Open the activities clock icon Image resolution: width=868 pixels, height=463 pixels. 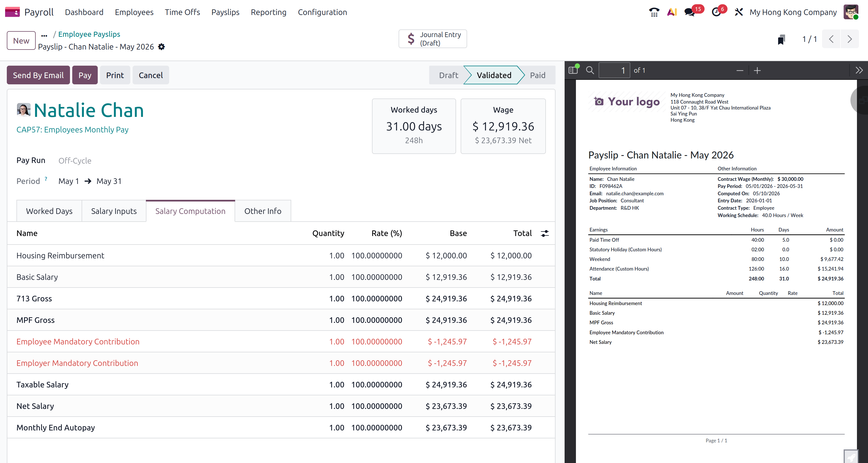716,12
